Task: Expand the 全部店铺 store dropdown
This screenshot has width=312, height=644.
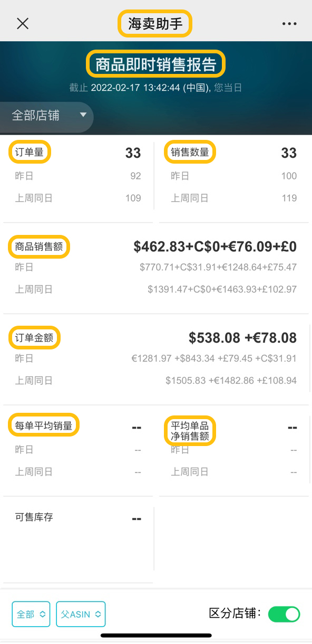Action: coord(46,116)
